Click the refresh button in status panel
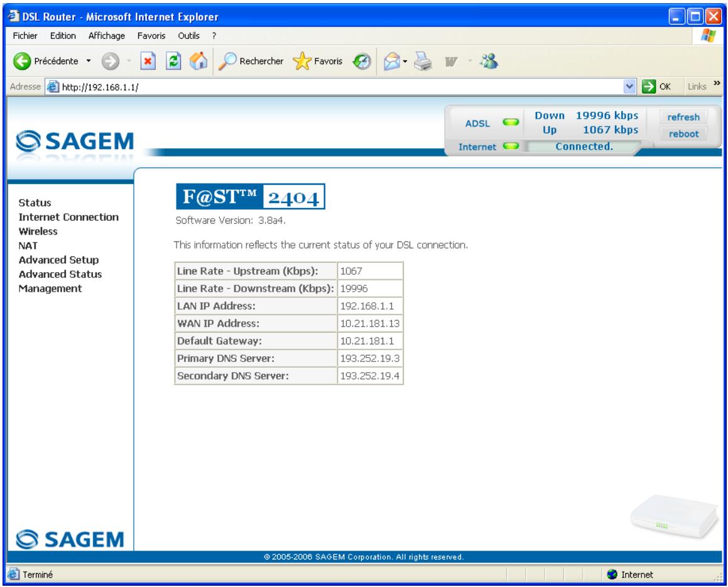Screen dimensions: 728x587 pos(683,117)
